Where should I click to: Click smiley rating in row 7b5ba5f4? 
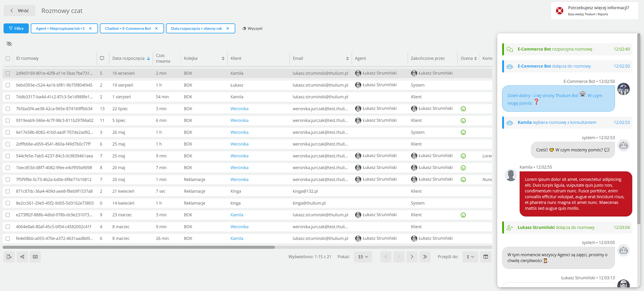[463, 109]
